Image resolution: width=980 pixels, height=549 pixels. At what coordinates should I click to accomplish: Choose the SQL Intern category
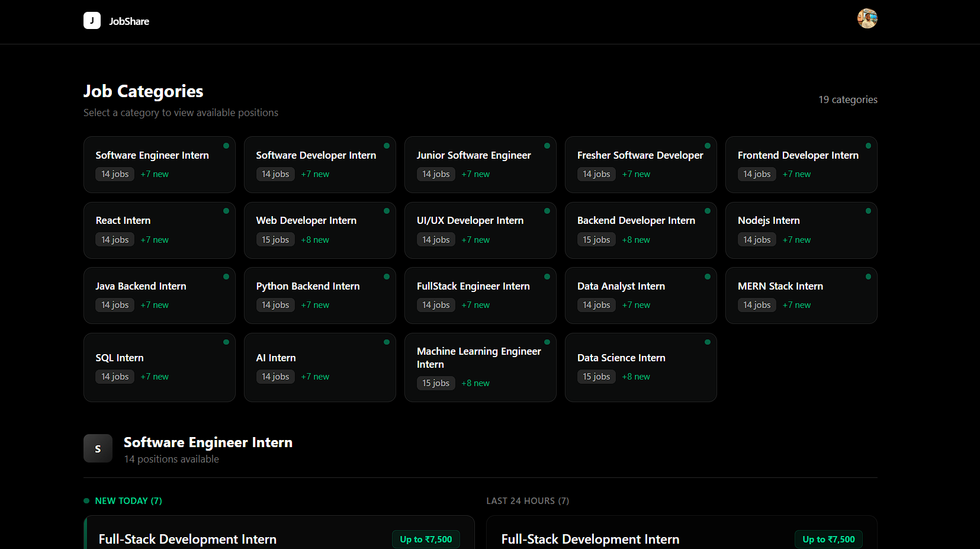(x=159, y=367)
